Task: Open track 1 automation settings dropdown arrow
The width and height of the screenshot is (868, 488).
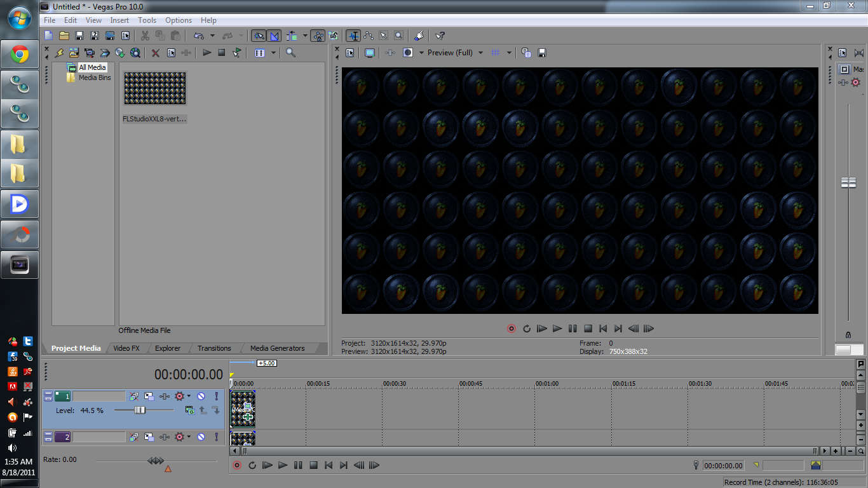Action: pyautogui.click(x=189, y=396)
